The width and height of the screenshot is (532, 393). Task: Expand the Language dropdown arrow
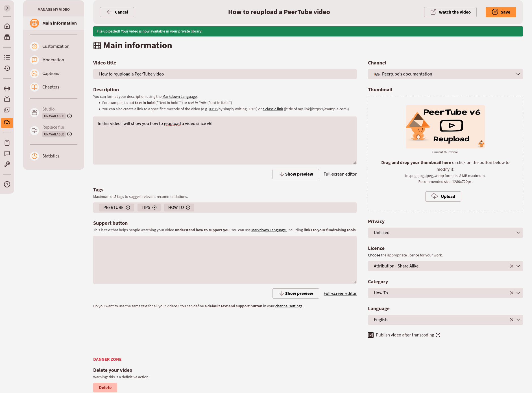click(x=518, y=320)
